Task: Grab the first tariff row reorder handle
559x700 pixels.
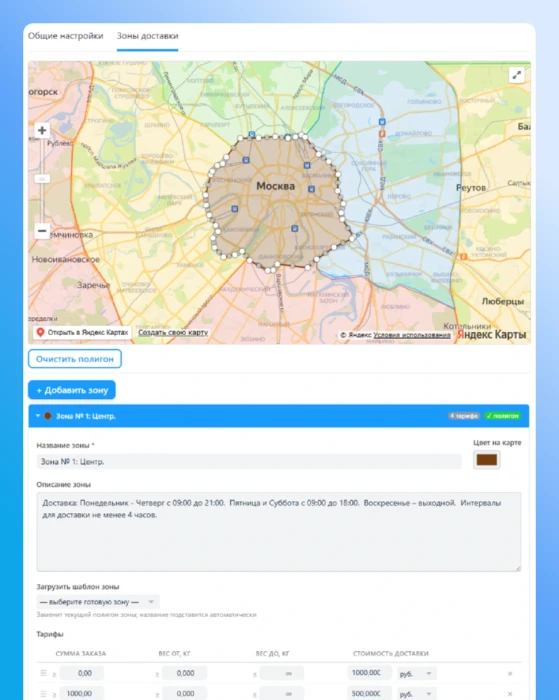Action: (x=43, y=673)
